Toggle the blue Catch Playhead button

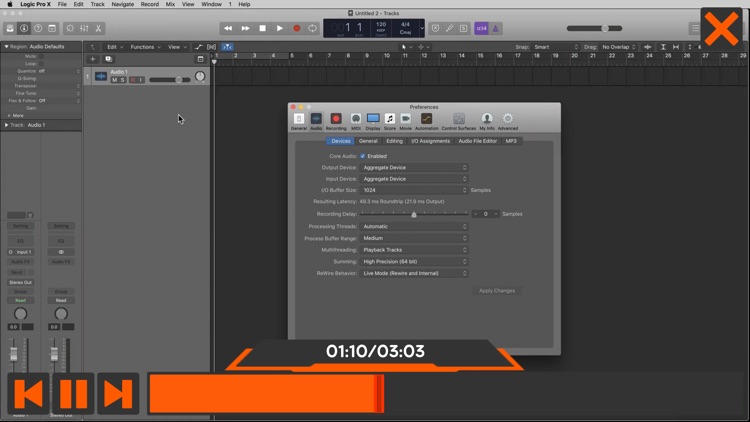tap(227, 47)
